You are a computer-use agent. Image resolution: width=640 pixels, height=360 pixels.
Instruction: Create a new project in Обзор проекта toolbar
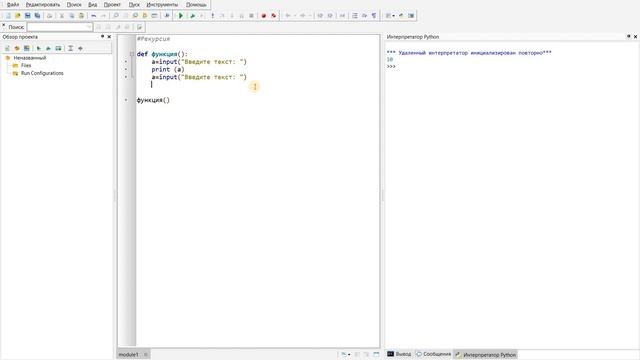click(x=7, y=48)
